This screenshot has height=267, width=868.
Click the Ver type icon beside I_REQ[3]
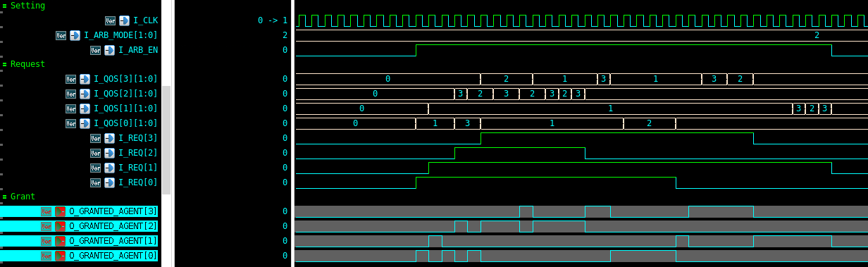coord(96,138)
